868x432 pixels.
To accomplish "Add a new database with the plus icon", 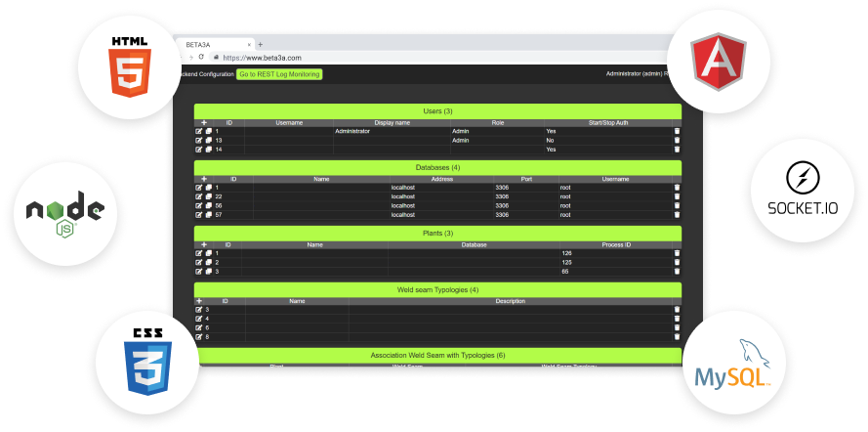I will pyautogui.click(x=204, y=179).
